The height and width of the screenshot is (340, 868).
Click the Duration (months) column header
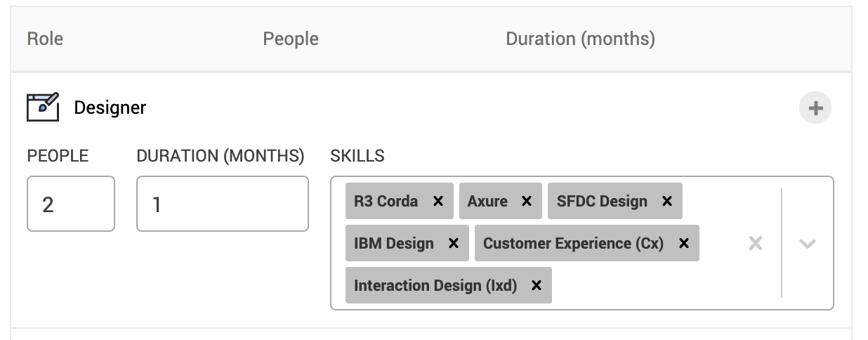[x=580, y=39]
